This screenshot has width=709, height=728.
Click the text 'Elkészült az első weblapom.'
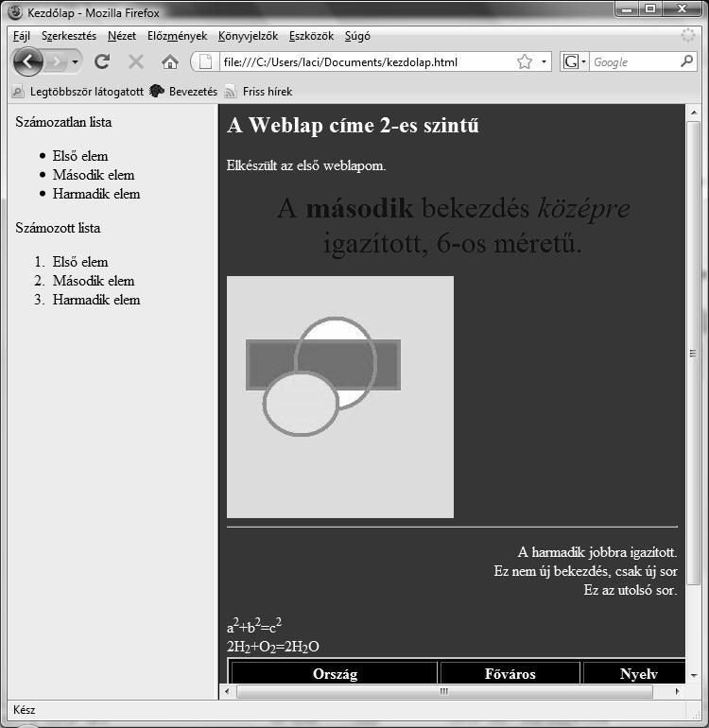pos(306,165)
